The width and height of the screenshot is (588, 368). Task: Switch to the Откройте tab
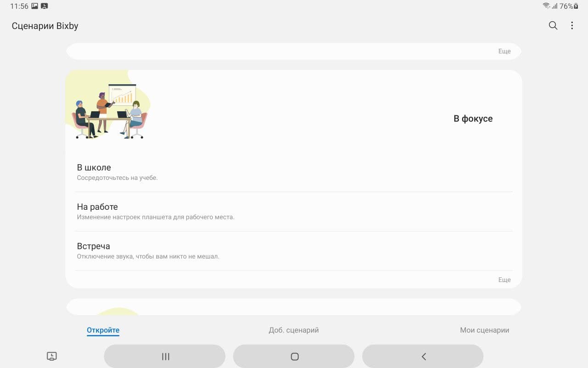103,330
